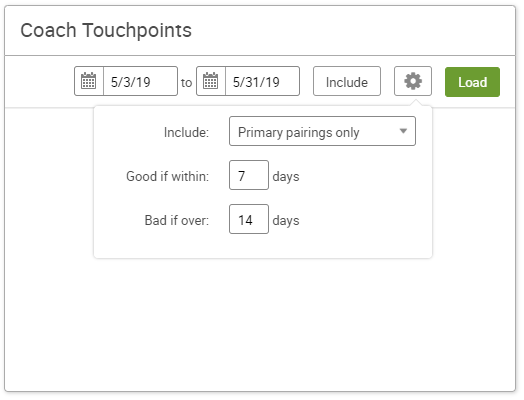
Task: Click the Good if within: label
Action: (x=167, y=176)
